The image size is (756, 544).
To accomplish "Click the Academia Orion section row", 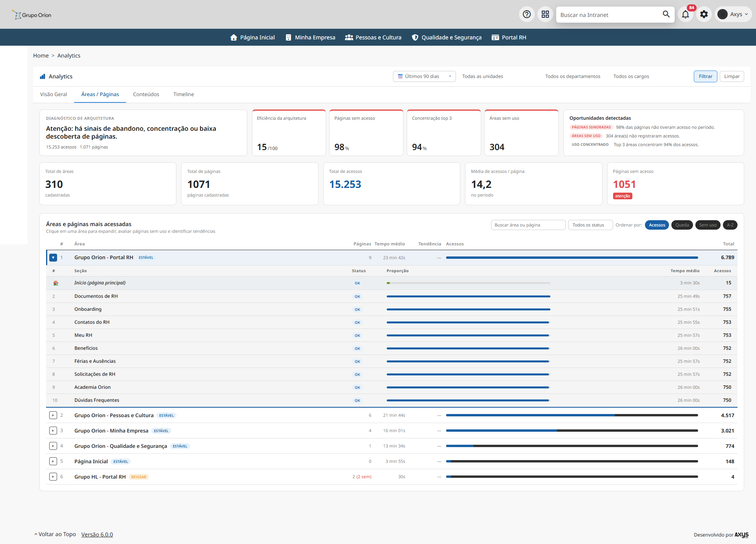I will 392,387.
